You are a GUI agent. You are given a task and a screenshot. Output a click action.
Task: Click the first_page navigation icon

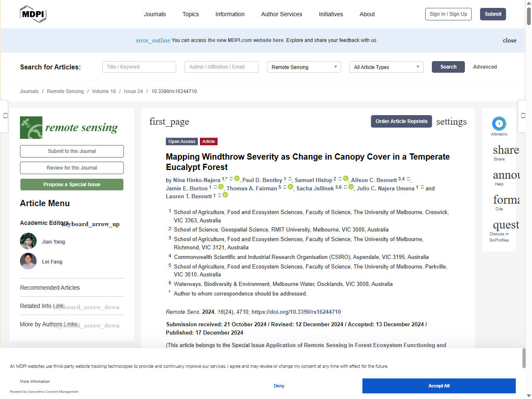[x=169, y=122]
